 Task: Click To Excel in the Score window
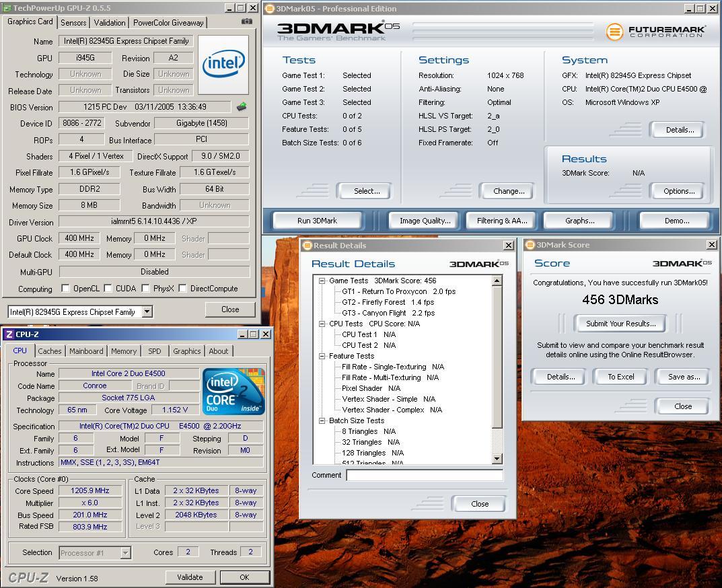pyautogui.click(x=620, y=377)
